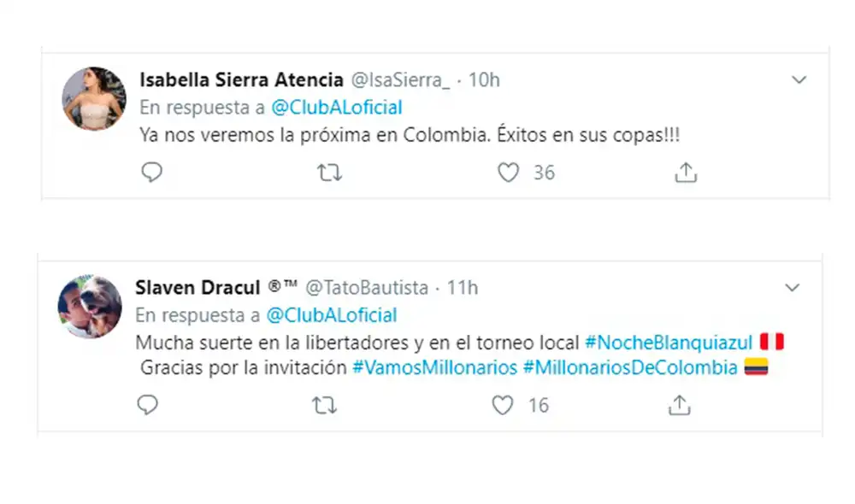Viewport: 855px width, 504px height.
Task: Open Slaven Dracul's profile picture
Action: (x=89, y=305)
